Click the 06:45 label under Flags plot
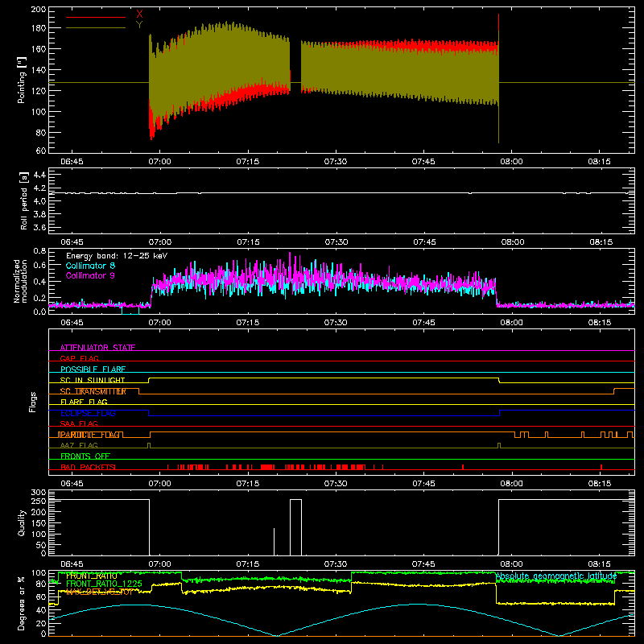The height and width of the screenshot is (644, 644). pyautogui.click(x=72, y=484)
